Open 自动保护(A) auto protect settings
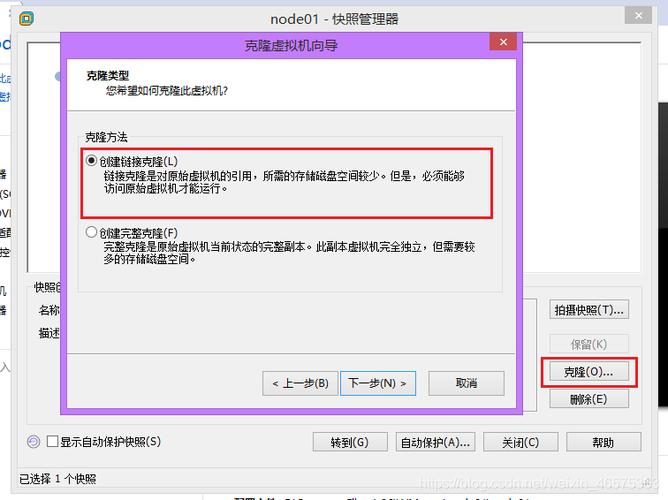 point(435,443)
